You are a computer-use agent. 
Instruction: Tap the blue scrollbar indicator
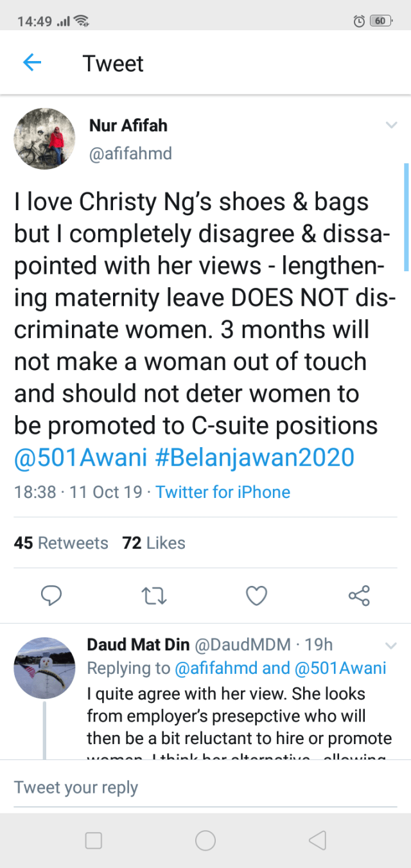[406, 217]
